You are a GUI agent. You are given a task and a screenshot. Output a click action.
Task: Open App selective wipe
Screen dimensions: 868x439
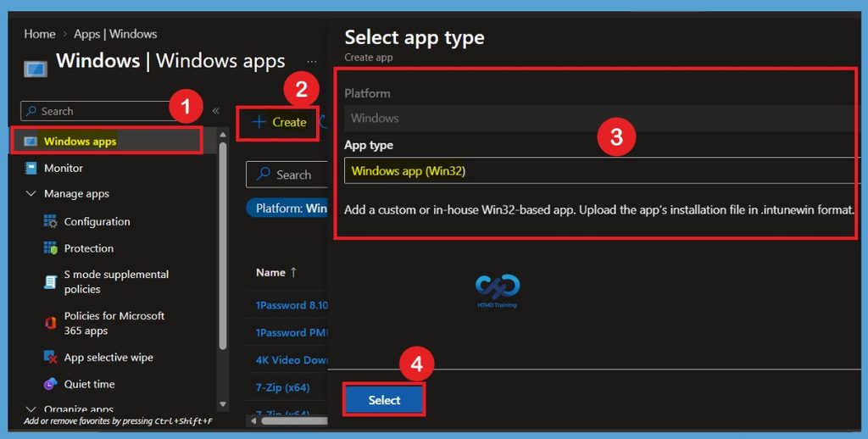[x=108, y=358]
